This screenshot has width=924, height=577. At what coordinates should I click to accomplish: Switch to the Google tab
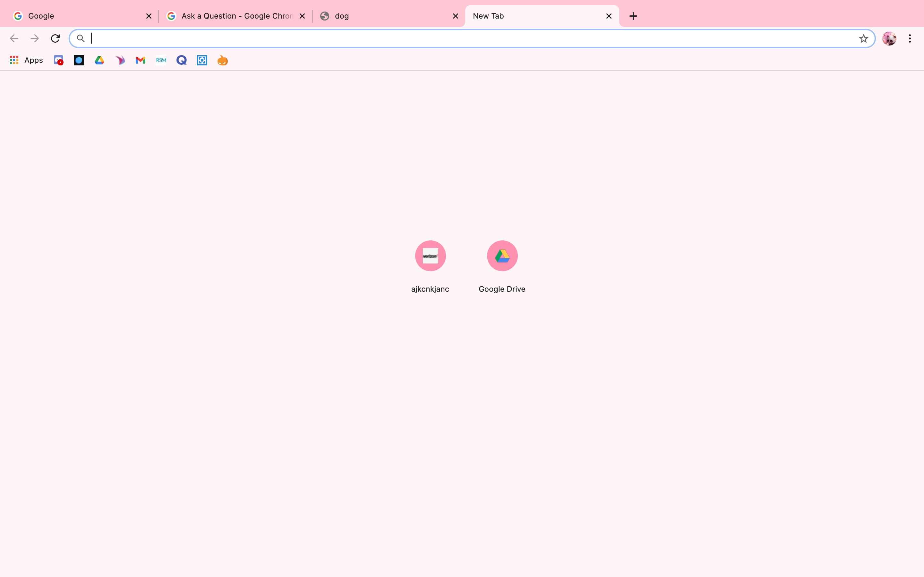coord(76,16)
